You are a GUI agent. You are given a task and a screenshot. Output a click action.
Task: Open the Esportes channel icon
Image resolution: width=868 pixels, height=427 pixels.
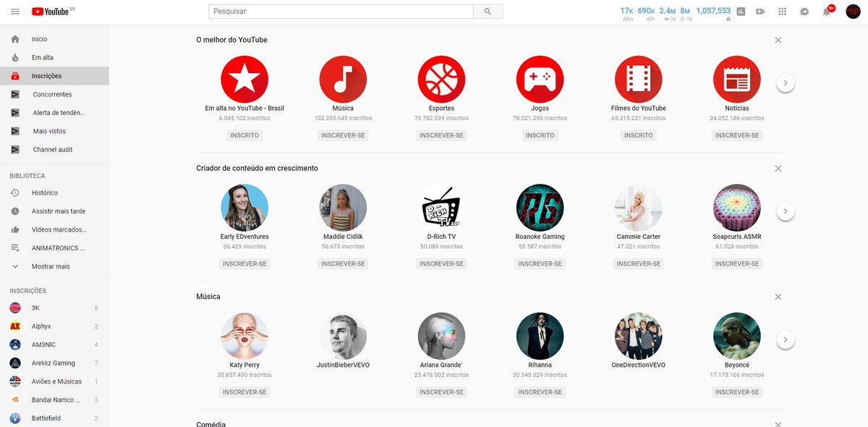(441, 79)
